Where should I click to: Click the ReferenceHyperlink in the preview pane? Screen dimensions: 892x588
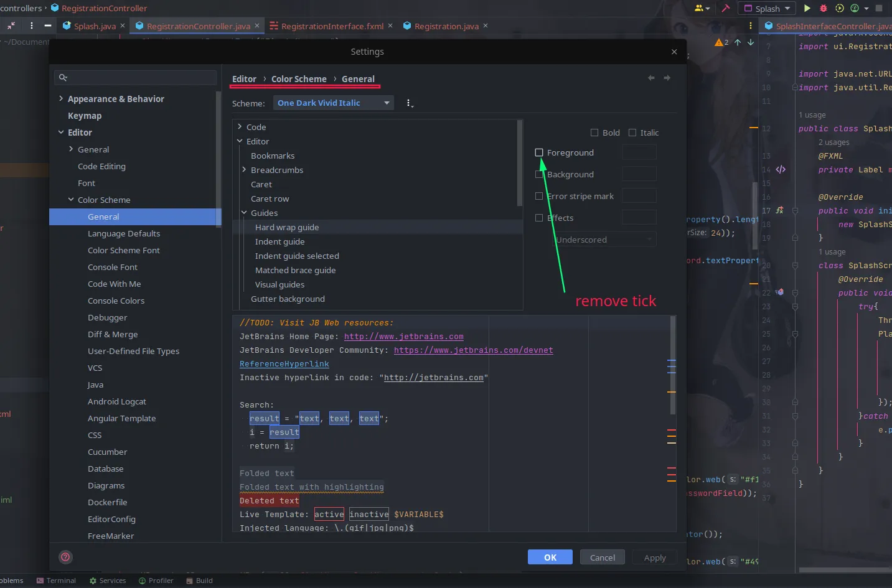coord(284,364)
